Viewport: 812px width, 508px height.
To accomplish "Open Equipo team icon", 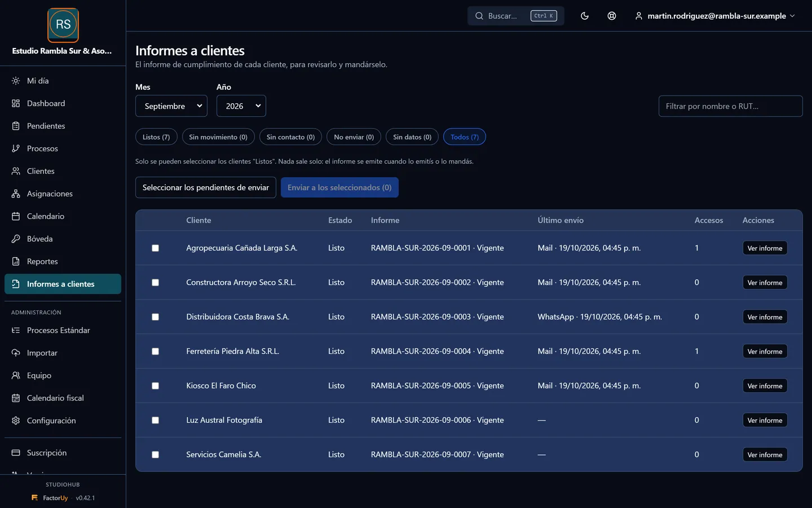I will (x=16, y=375).
